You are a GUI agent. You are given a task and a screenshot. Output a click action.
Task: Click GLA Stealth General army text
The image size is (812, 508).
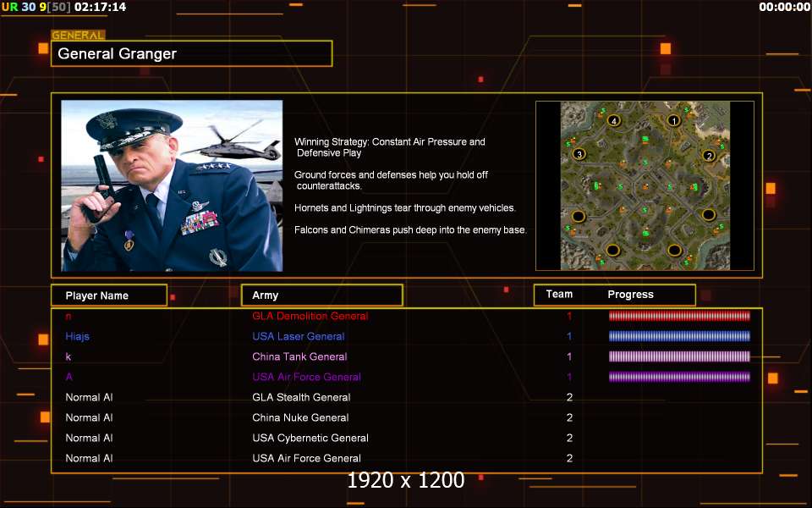(301, 397)
